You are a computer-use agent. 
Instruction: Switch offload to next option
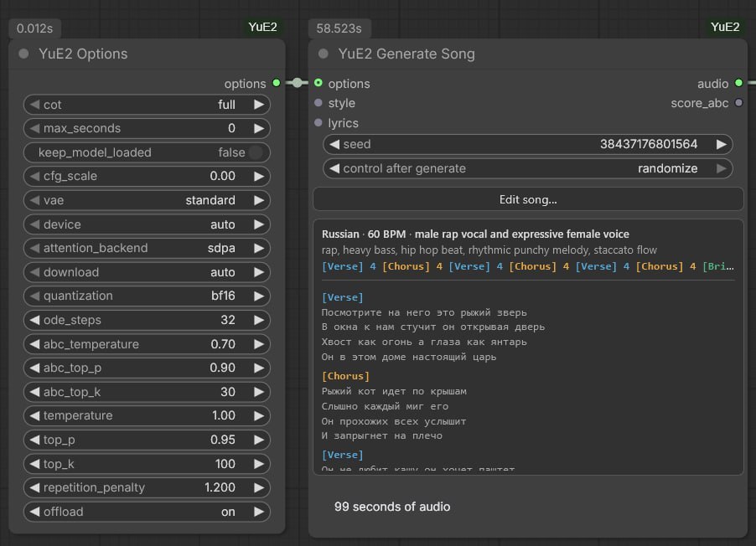tap(259, 512)
